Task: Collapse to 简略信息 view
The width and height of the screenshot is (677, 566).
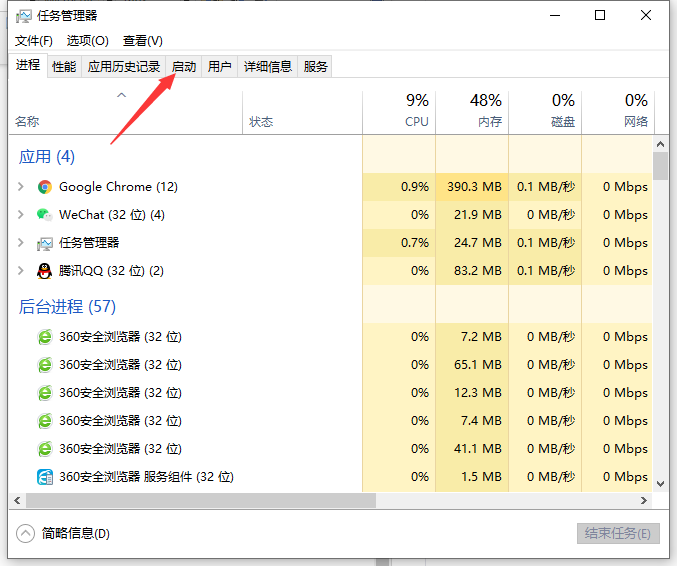Action: (65, 534)
